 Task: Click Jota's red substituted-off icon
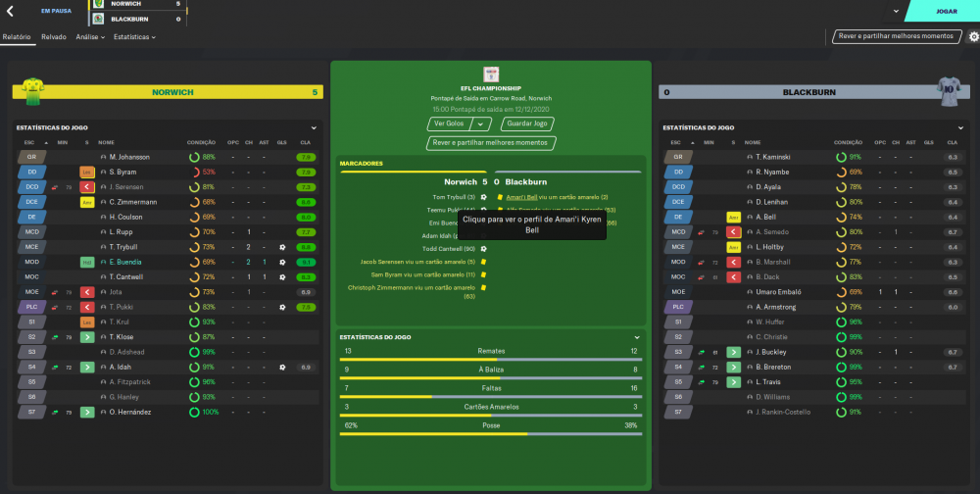click(x=87, y=292)
